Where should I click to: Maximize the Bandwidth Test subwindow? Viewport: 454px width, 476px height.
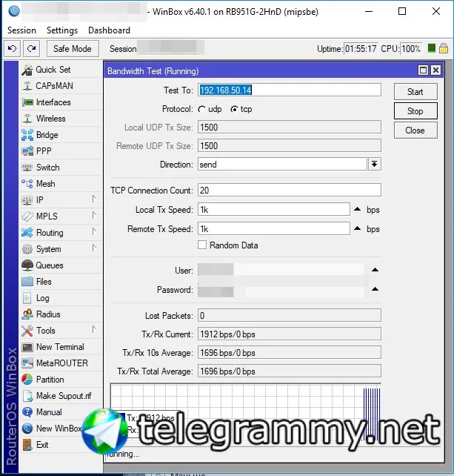(423, 70)
